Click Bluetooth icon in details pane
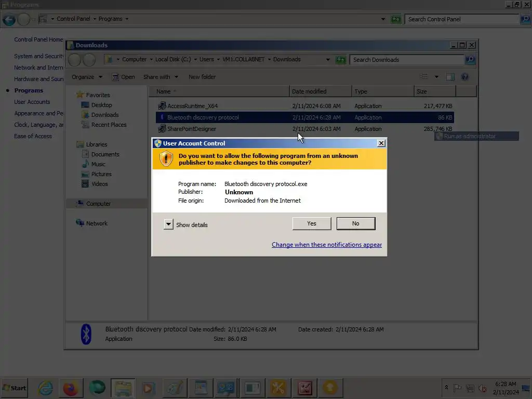532x399 pixels. (x=86, y=334)
